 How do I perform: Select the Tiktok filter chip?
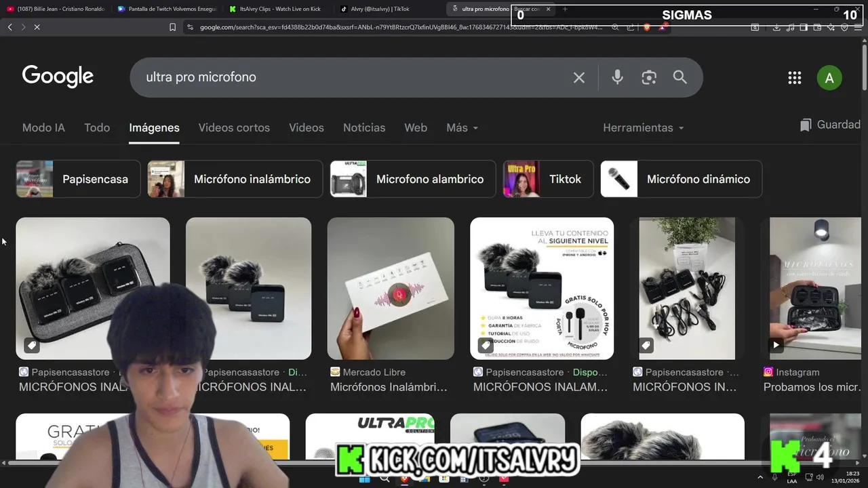point(548,179)
